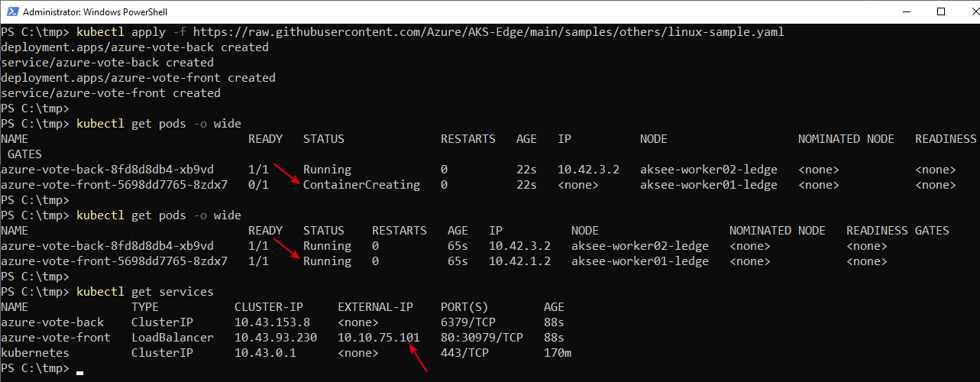Viewport: 980px width, 382px height.
Task: Click 'service/azure-vote-front created' output line
Action: pyautogui.click(x=111, y=93)
